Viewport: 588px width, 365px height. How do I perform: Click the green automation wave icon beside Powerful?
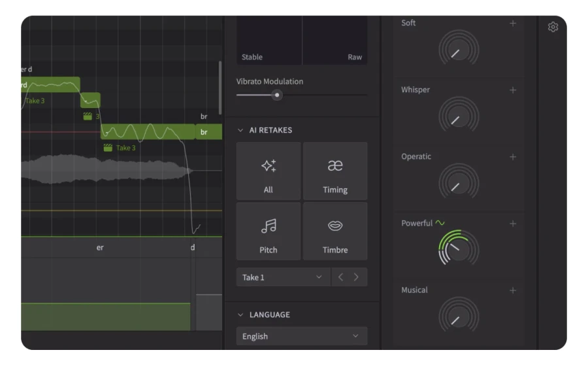[x=440, y=223]
